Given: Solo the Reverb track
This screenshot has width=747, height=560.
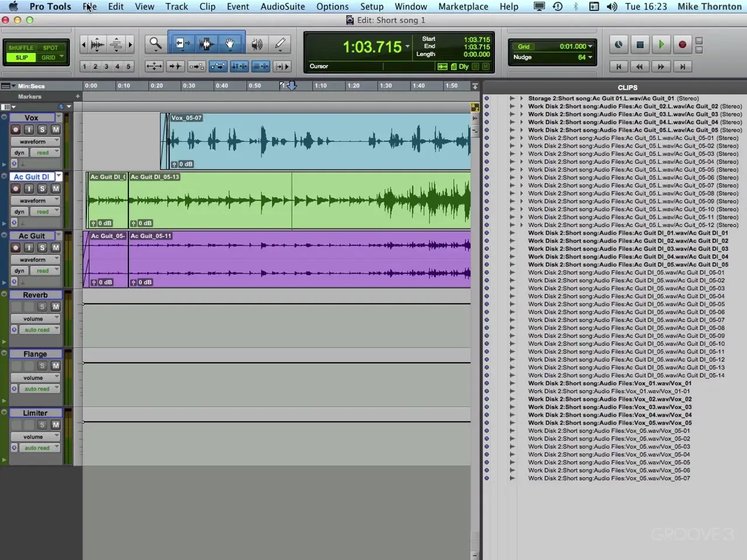Looking at the screenshot, I should click(42, 307).
